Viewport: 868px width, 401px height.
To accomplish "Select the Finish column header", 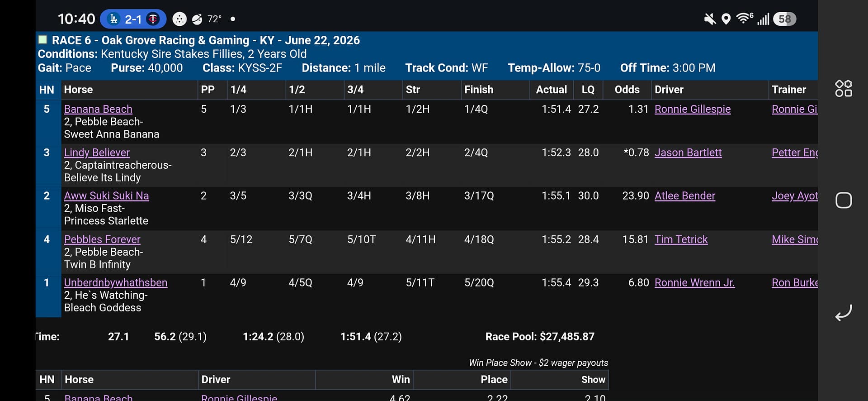I will tap(479, 90).
